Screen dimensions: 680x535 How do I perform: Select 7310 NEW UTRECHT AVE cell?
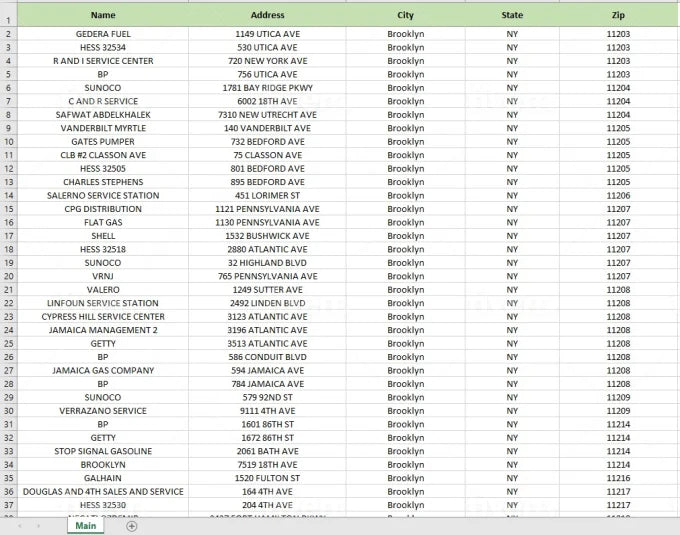tap(267, 114)
